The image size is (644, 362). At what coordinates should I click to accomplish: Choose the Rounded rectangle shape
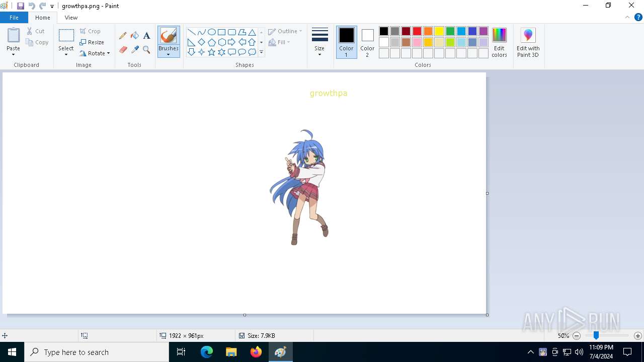(232, 32)
